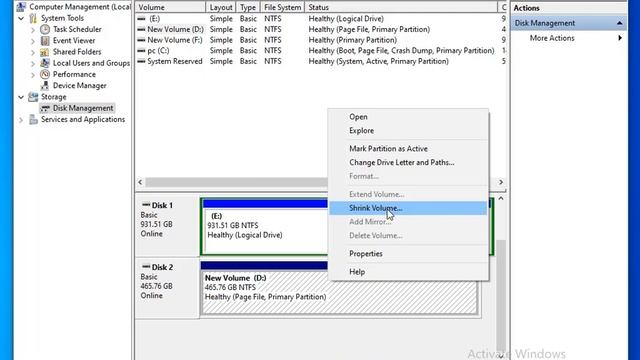Expand the Task Scheduler node
This screenshot has height=360, width=640.
coord(33,30)
